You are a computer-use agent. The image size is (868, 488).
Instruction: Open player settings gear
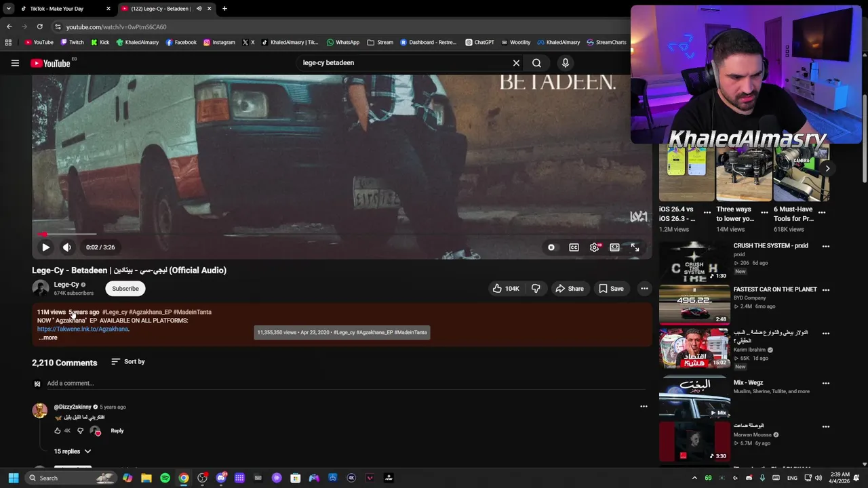click(x=594, y=247)
